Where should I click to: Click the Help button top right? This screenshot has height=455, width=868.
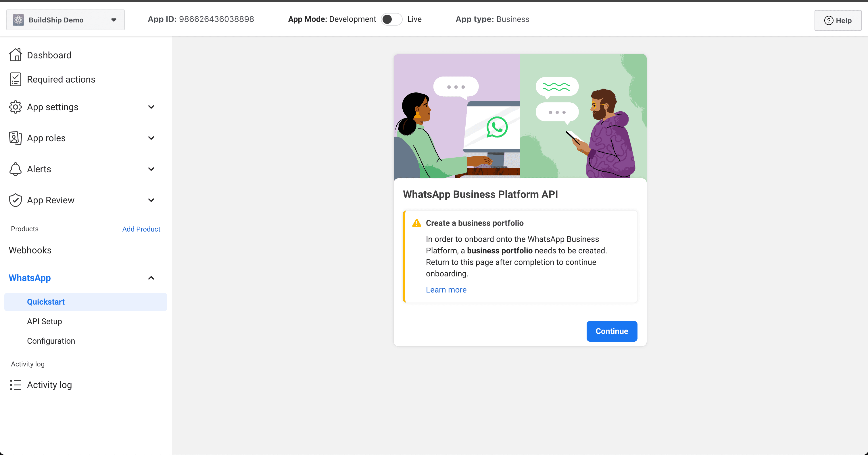838,20
